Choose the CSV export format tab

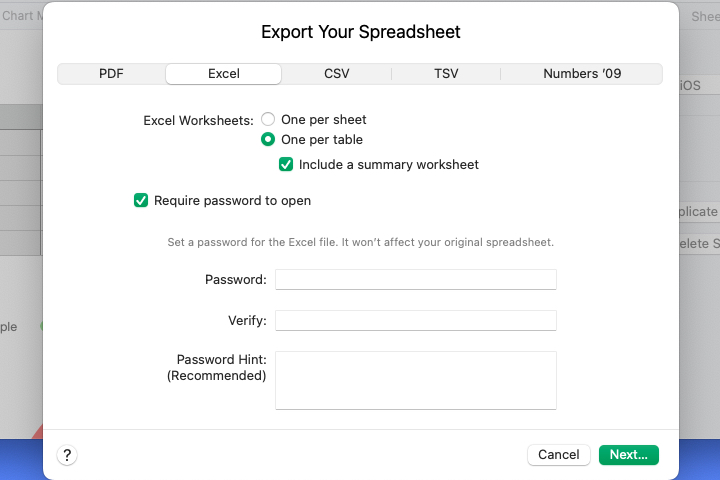click(x=336, y=74)
